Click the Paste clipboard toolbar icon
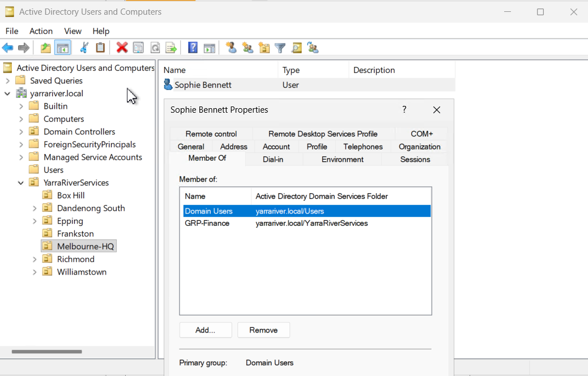This screenshot has height=376, width=588. (x=100, y=48)
